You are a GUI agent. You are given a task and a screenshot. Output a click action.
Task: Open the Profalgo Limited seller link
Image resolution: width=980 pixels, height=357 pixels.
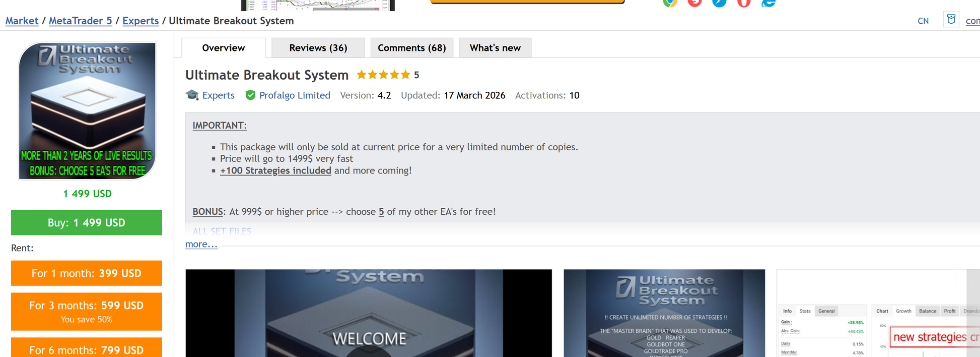[295, 95]
